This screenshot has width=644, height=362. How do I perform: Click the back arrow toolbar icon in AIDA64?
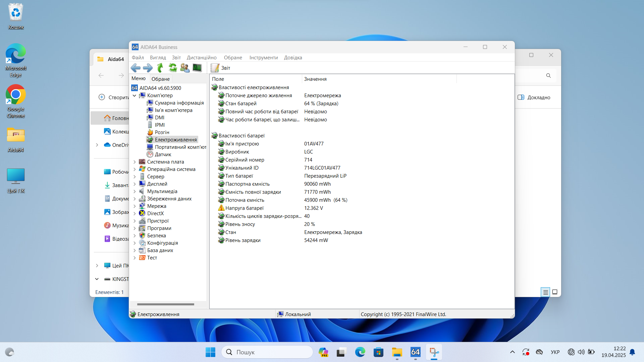point(136,68)
